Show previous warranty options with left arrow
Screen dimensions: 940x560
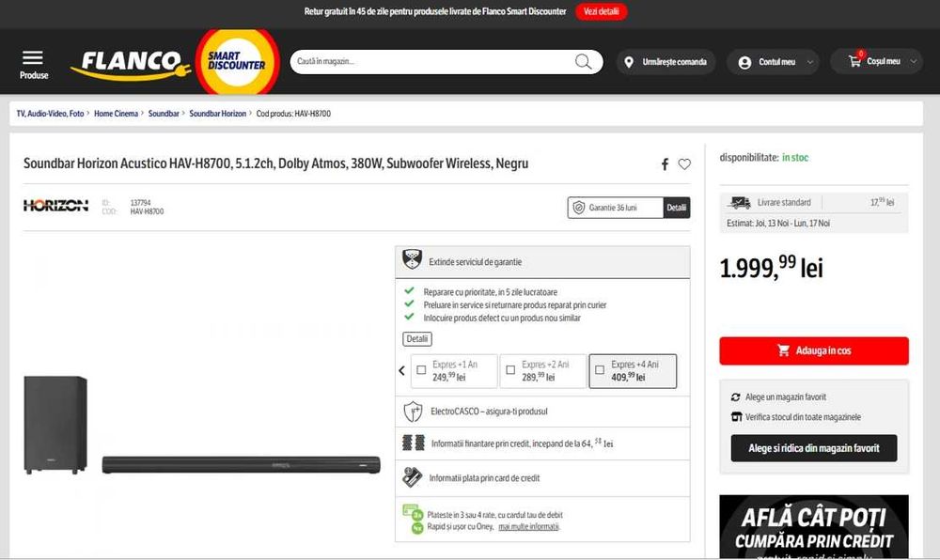pos(401,371)
